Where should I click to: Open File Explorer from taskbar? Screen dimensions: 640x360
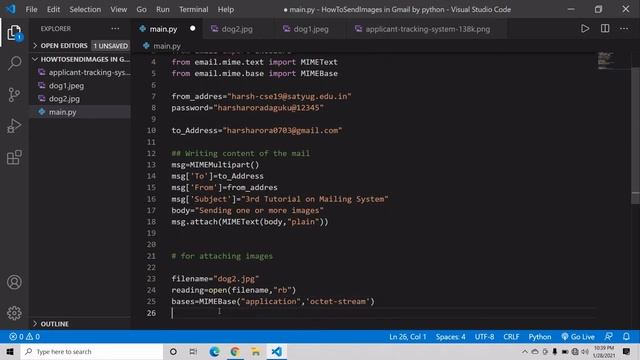tap(256, 351)
